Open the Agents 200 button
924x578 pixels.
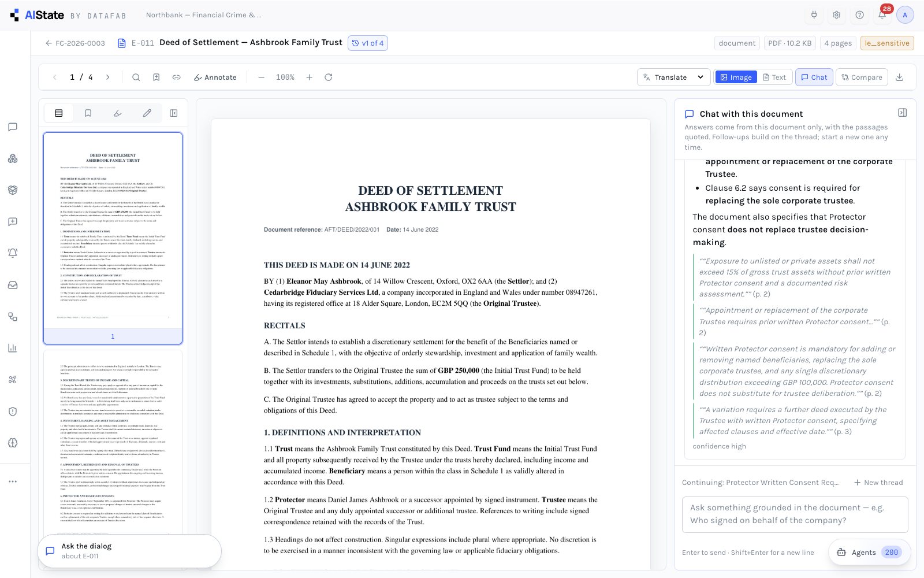pos(869,552)
